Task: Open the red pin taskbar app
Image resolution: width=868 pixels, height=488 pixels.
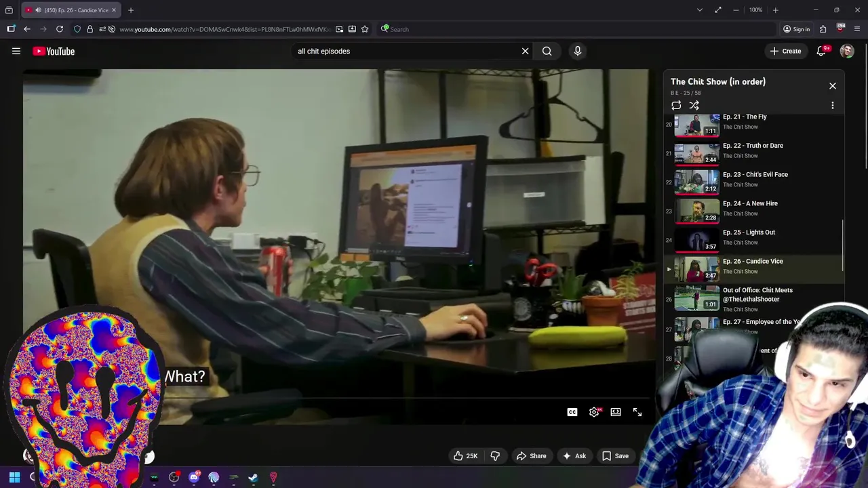Action: [273, 478]
